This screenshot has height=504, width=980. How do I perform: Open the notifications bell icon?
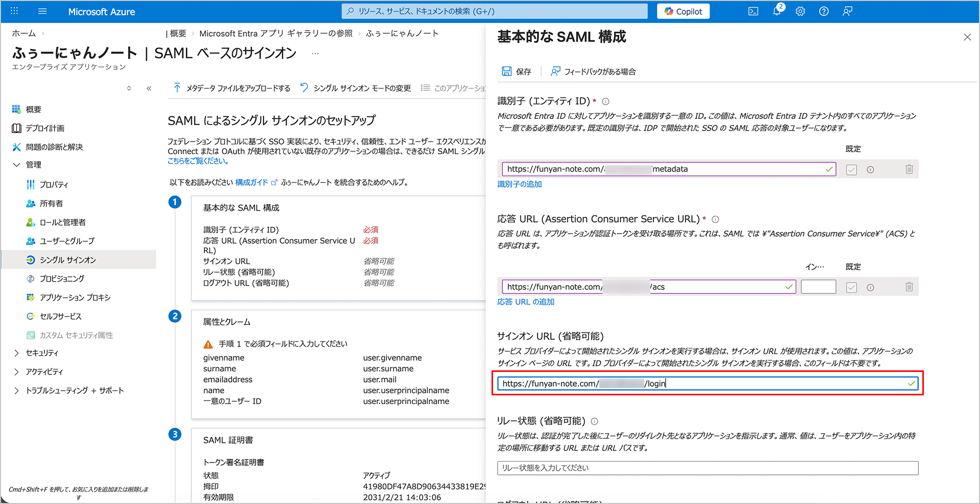click(x=777, y=11)
